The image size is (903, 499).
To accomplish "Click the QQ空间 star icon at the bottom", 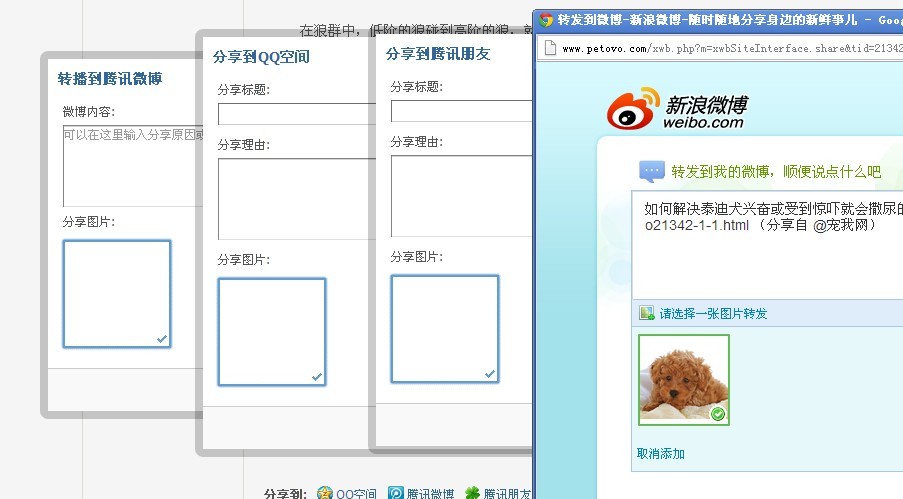I will (x=325, y=493).
